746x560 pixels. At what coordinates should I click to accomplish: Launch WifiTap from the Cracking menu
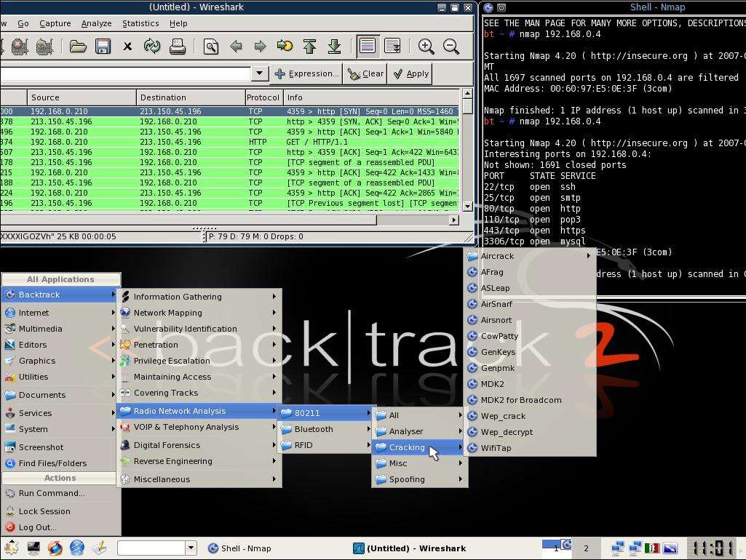click(x=530, y=448)
